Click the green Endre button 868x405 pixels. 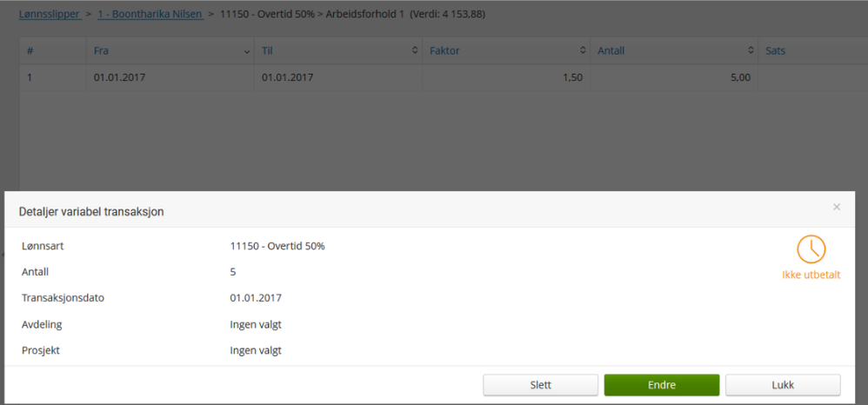(662, 385)
